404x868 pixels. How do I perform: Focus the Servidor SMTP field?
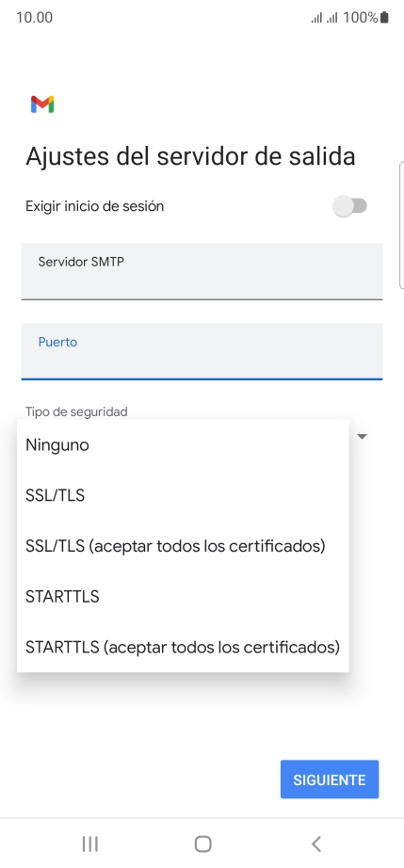(202, 272)
